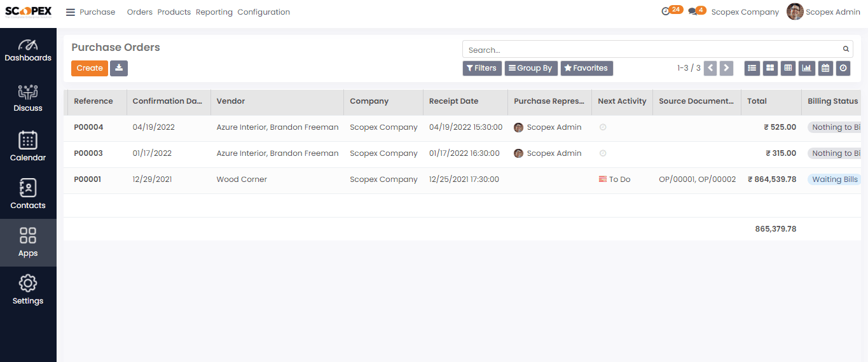Go to next page of records
Screen dimensions: 868x362
(x=727, y=68)
